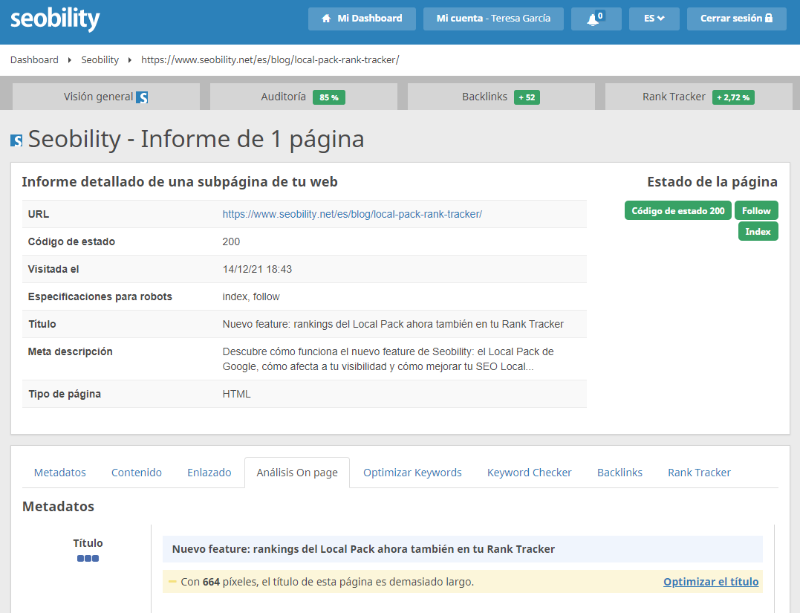800x613 pixels.
Task: Click the 'index, follow' robots value
Action: [251, 297]
